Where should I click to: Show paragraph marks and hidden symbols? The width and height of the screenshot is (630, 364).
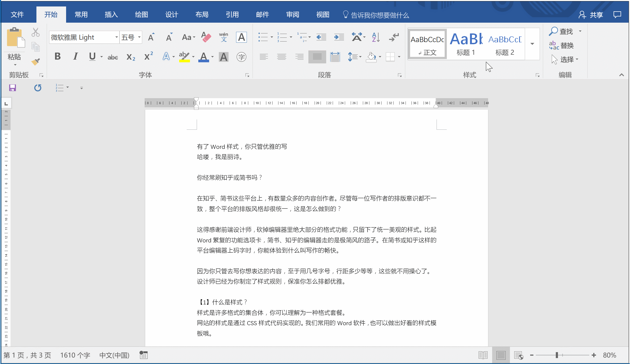394,37
